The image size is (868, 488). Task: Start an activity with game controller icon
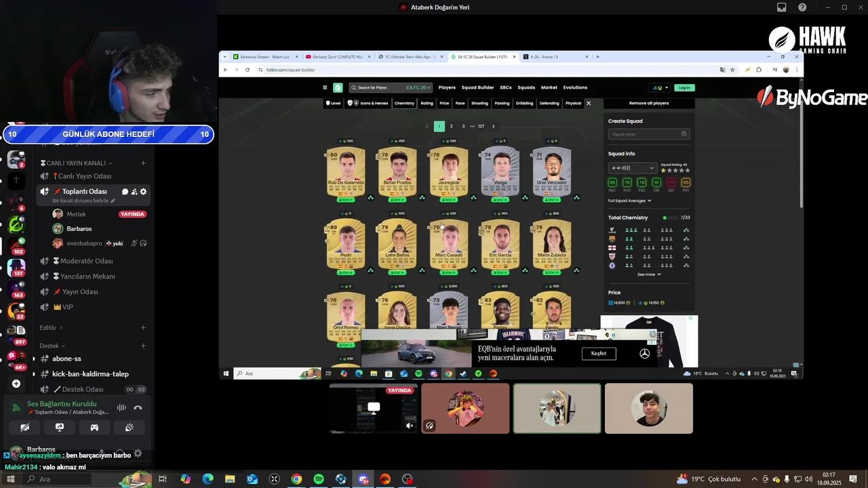click(x=94, y=428)
